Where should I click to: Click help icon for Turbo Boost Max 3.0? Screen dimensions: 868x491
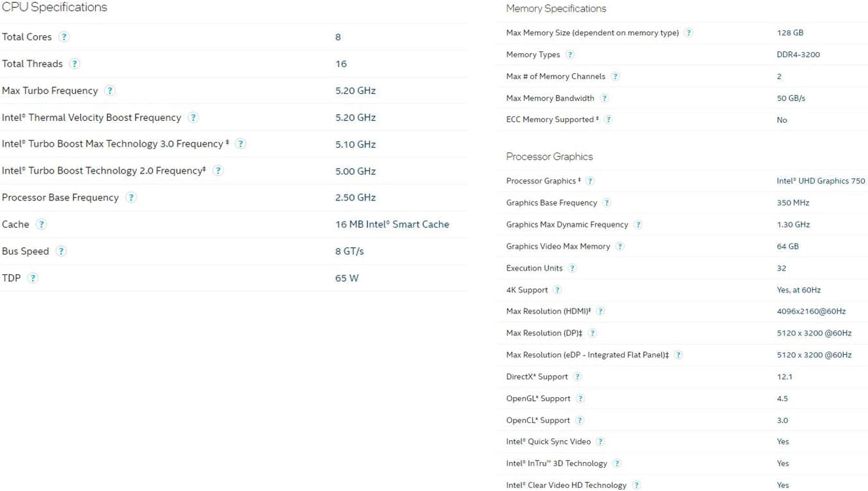coord(240,144)
